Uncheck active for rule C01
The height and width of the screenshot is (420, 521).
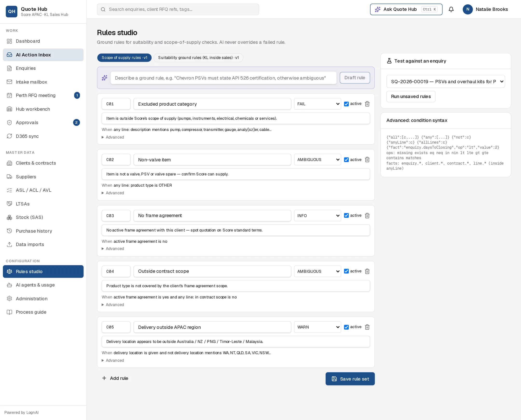tap(346, 104)
